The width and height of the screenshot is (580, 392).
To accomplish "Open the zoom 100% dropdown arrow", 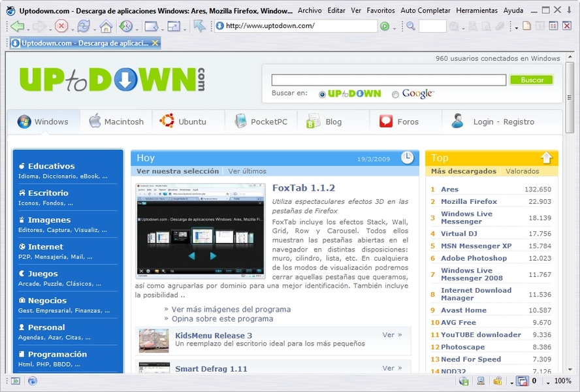I will pos(548,382).
